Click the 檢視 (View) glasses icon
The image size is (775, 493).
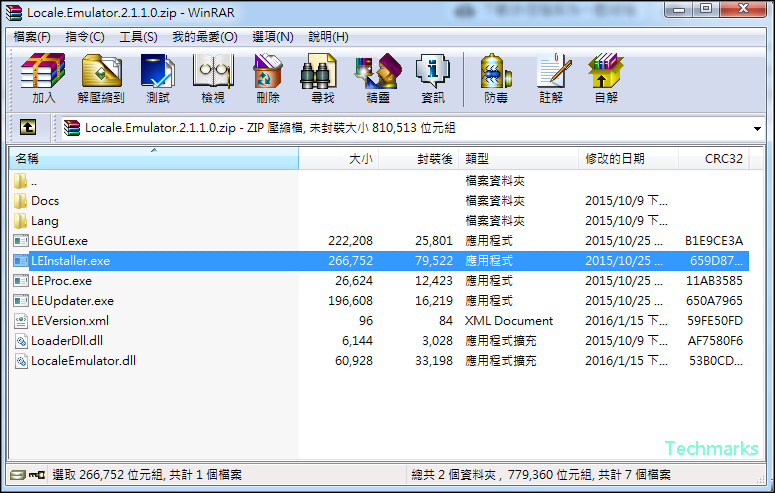213,71
